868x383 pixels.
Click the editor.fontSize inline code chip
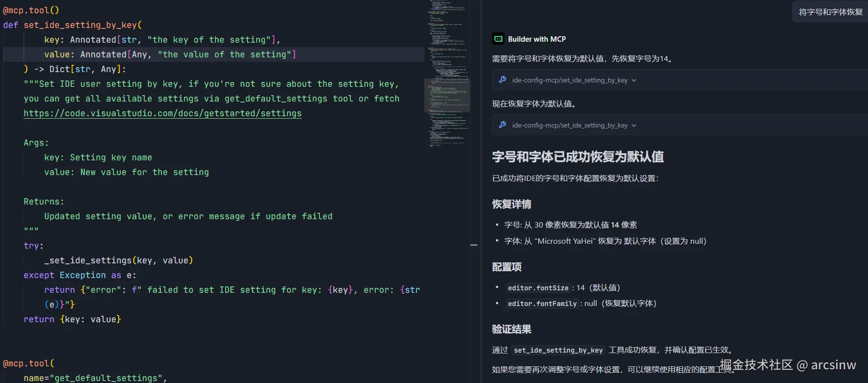click(538, 288)
